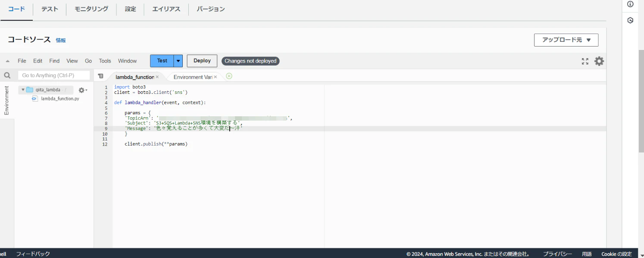644x258 pixels.
Task: Click the search magnifier icon in sidebar
Action: 7,75
